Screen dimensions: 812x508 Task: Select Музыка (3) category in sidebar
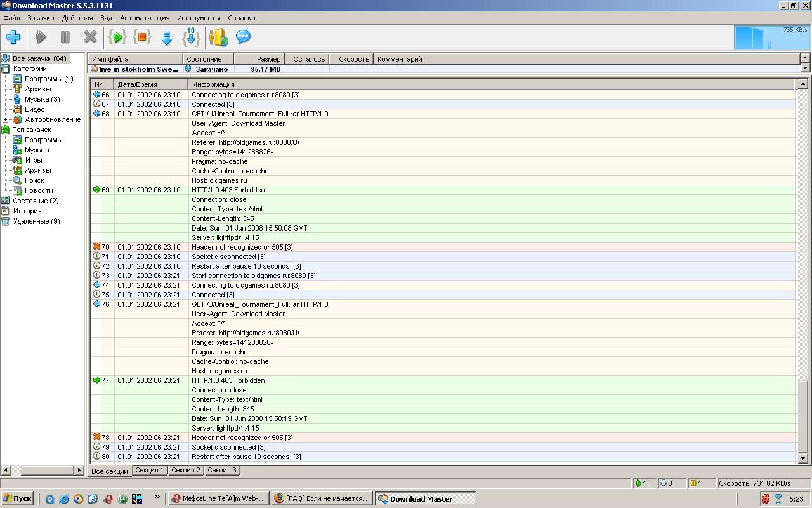[42, 99]
